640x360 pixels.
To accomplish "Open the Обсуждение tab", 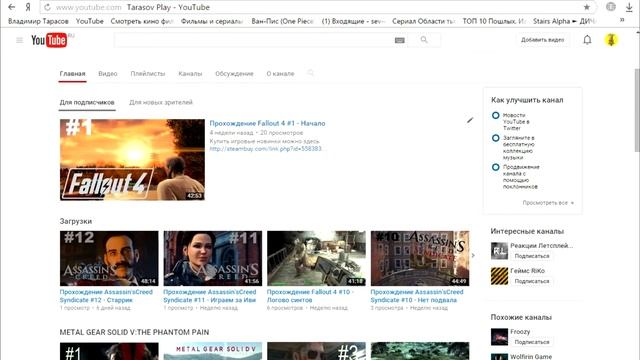I will tap(234, 73).
